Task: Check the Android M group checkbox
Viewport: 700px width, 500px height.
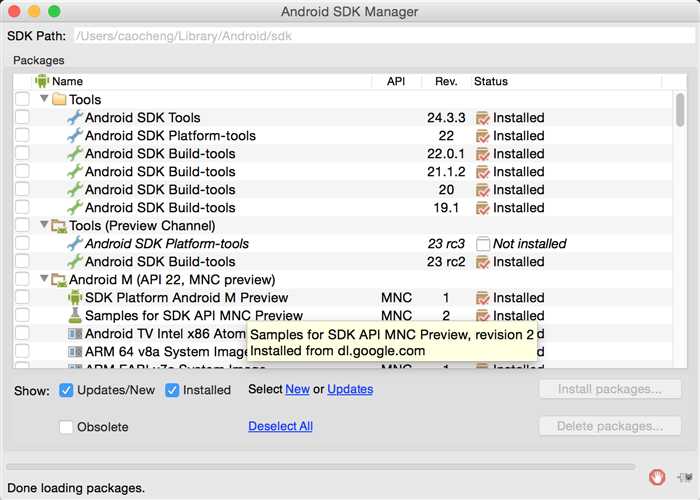Action: pos(22,279)
